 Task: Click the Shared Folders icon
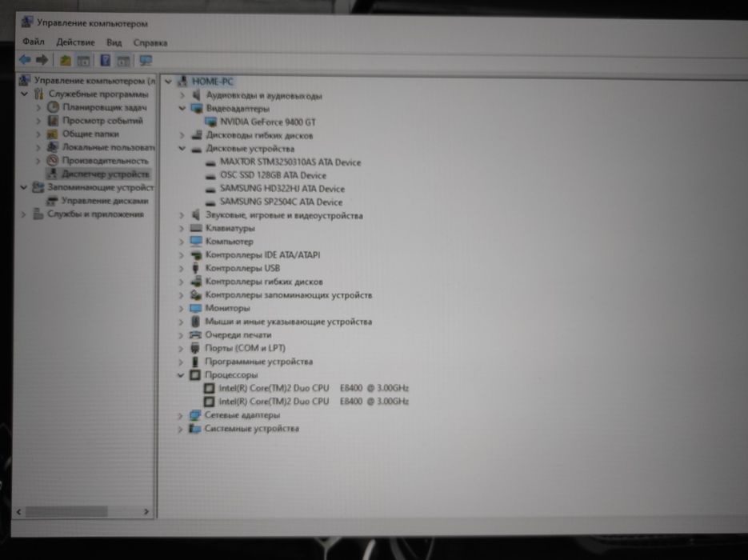click(x=53, y=134)
